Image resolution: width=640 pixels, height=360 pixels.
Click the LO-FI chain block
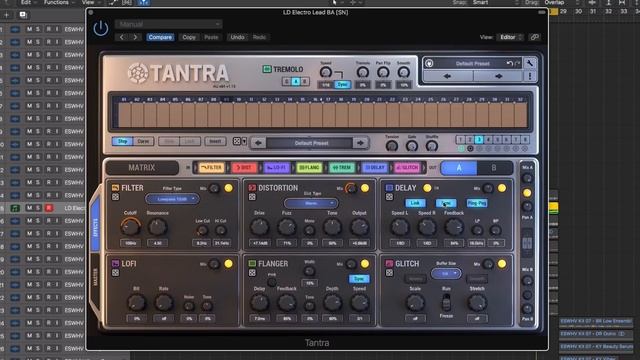(x=277, y=168)
